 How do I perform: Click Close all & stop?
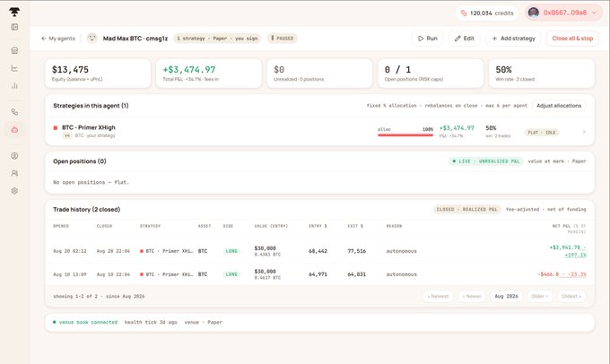pyautogui.click(x=572, y=39)
